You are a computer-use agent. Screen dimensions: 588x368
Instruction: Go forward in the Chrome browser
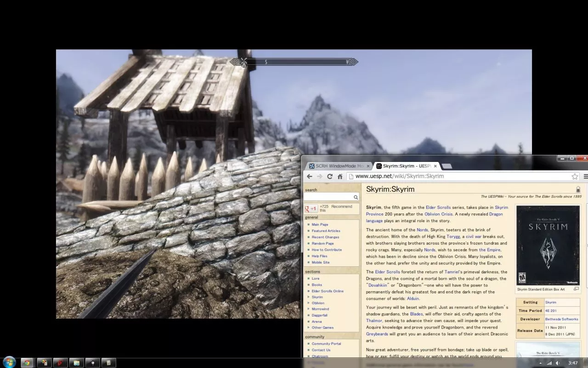pos(320,176)
